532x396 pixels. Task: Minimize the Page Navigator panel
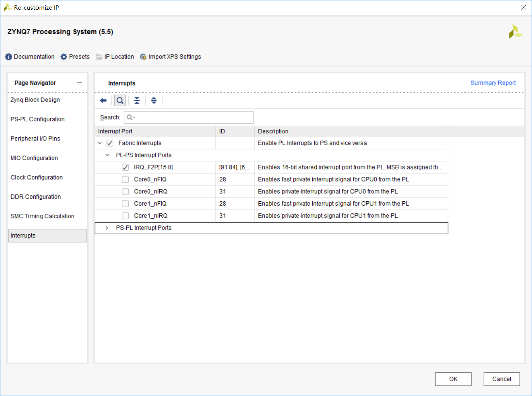(79, 83)
